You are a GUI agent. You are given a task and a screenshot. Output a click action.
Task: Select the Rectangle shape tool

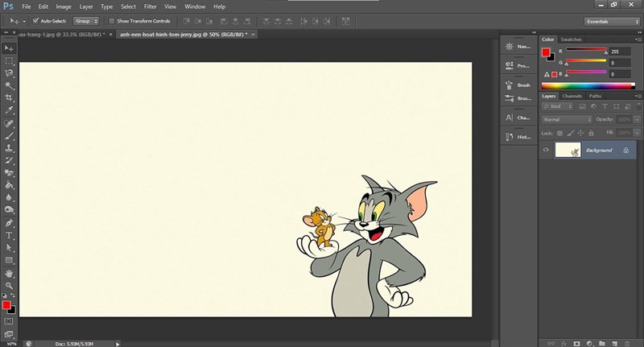point(9,260)
